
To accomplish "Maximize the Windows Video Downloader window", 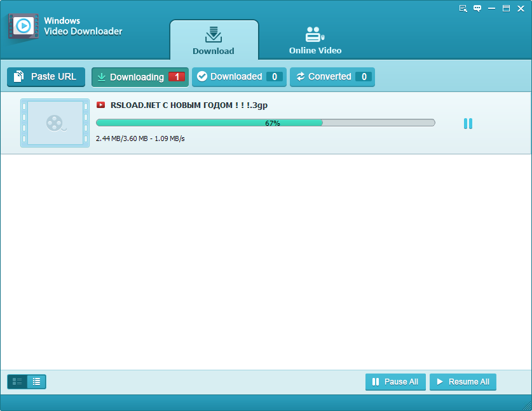I will click(506, 8).
